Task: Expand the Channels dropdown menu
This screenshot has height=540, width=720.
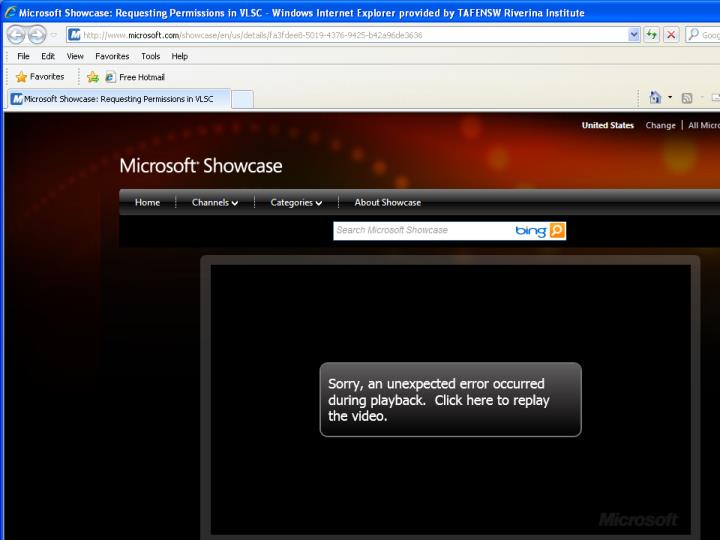Action: [214, 202]
